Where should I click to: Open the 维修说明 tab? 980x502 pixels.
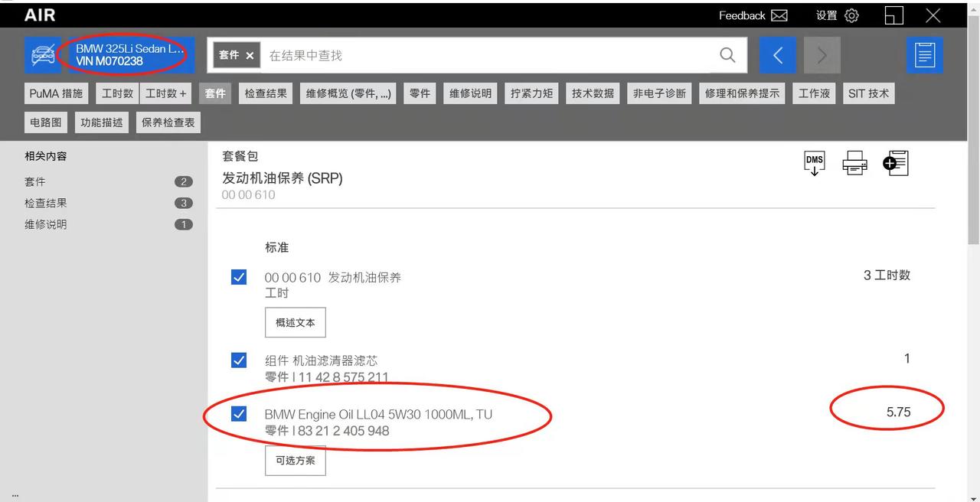point(470,93)
